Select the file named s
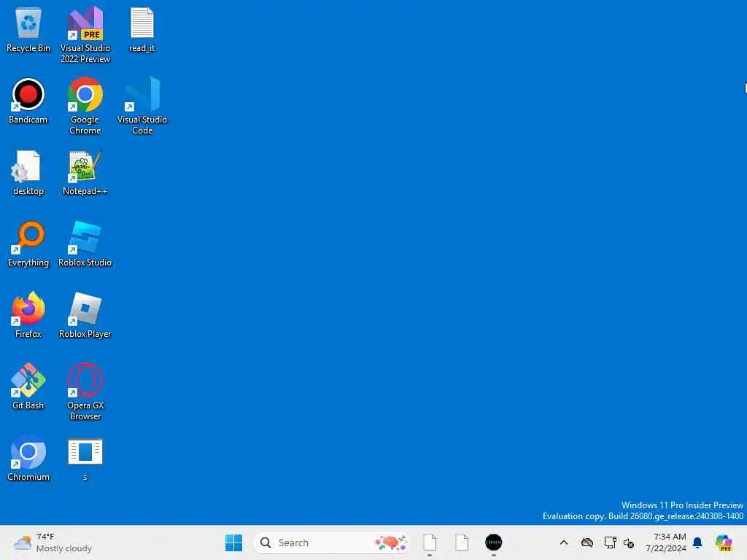 coord(85,459)
